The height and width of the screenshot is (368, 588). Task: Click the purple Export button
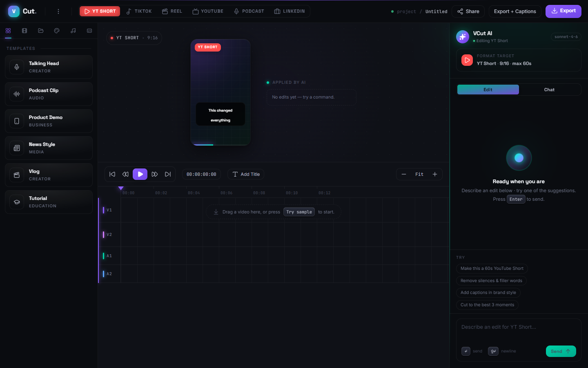tap(563, 11)
